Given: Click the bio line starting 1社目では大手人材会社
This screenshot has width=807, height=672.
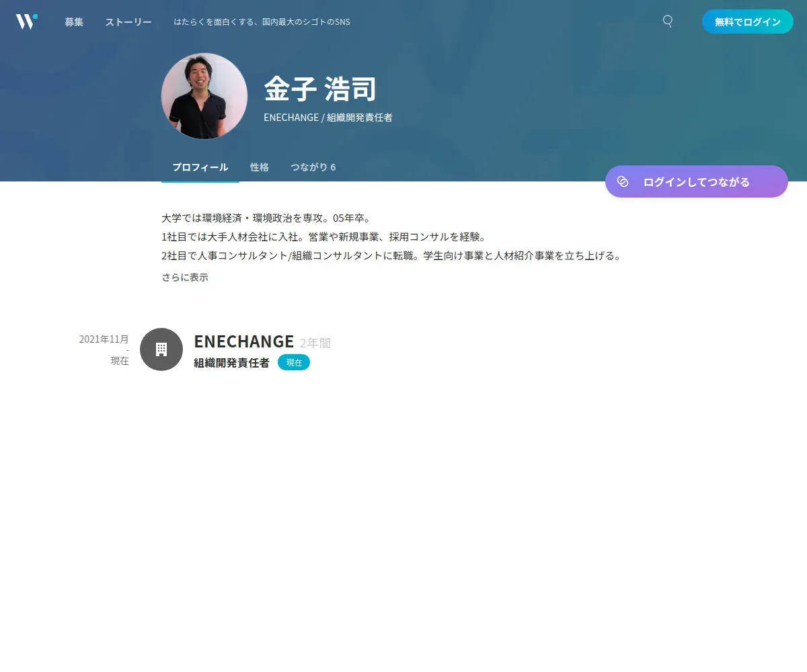Looking at the screenshot, I should click(x=323, y=237).
